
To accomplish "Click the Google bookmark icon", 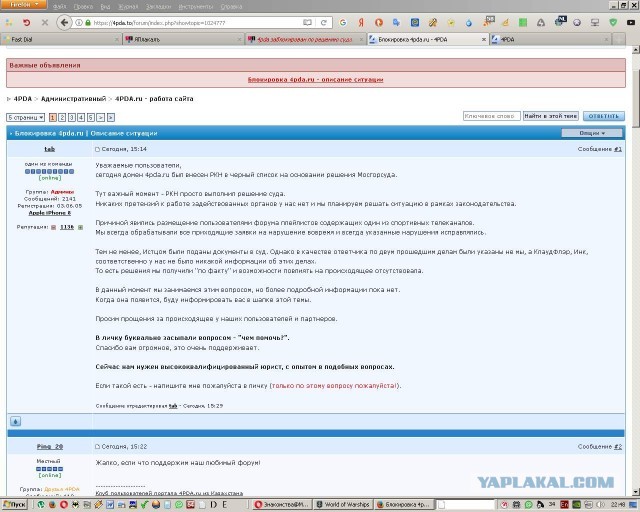I will click(x=343, y=23).
